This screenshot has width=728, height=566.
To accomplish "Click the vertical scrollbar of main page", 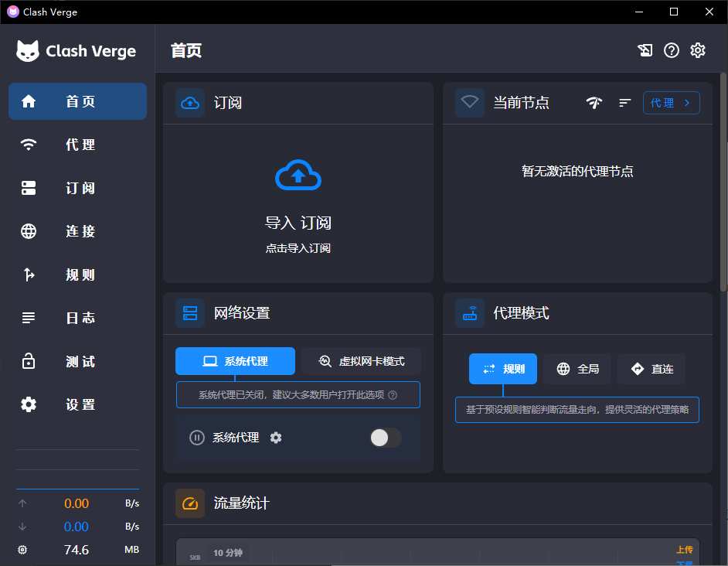I will [x=723, y=182].
